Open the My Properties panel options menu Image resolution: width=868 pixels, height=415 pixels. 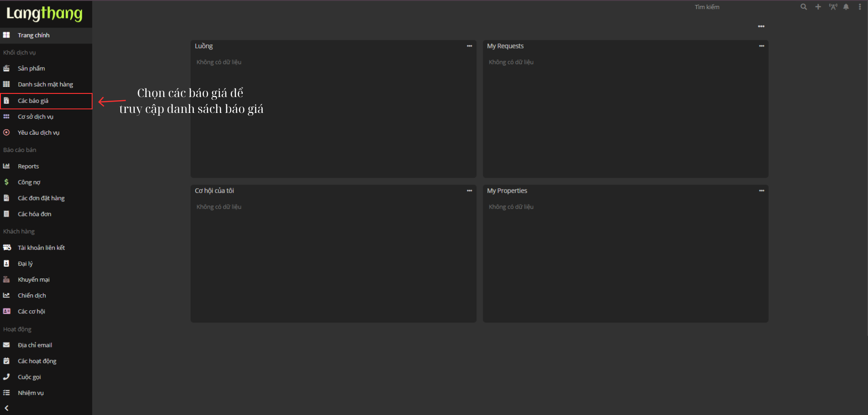761,190
